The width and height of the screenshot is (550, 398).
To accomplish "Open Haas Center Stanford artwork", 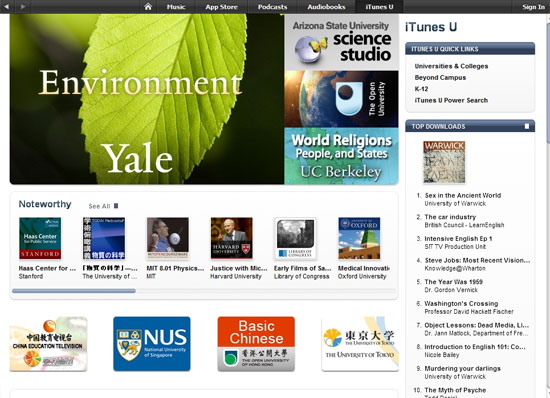I will point(40,238).
